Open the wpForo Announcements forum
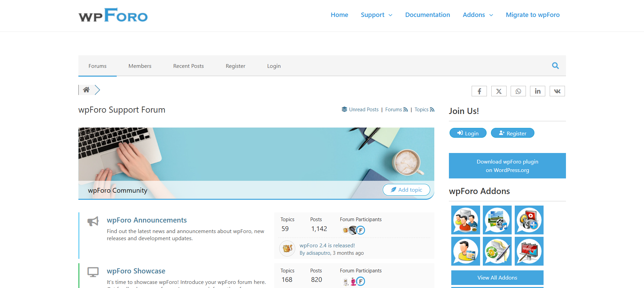 click(x=147, y=220)
